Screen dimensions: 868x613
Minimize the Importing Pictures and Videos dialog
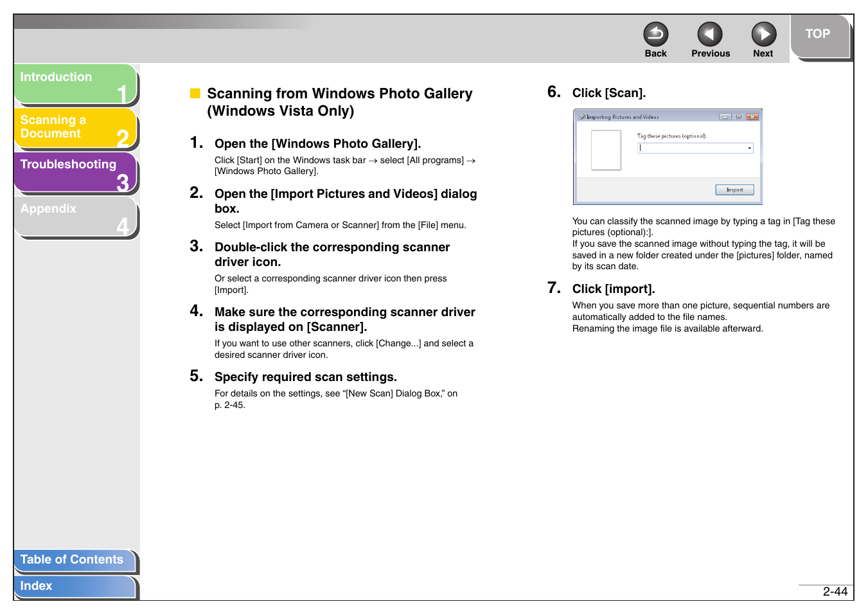(x=725, y=117)
